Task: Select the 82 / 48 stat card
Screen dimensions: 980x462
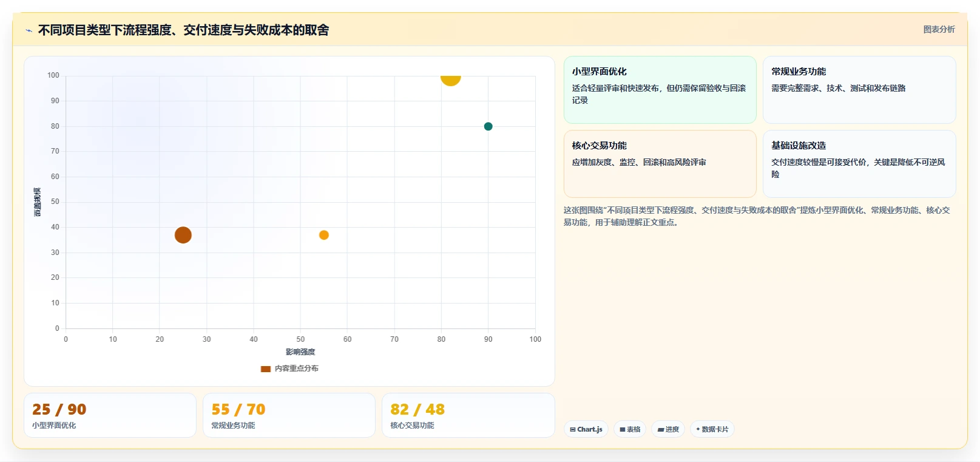Action: tap(468, 415)
